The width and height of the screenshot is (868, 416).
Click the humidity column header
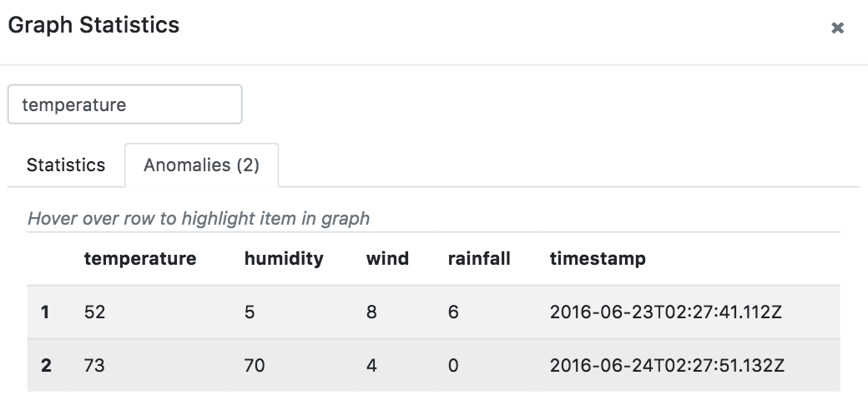284,258
